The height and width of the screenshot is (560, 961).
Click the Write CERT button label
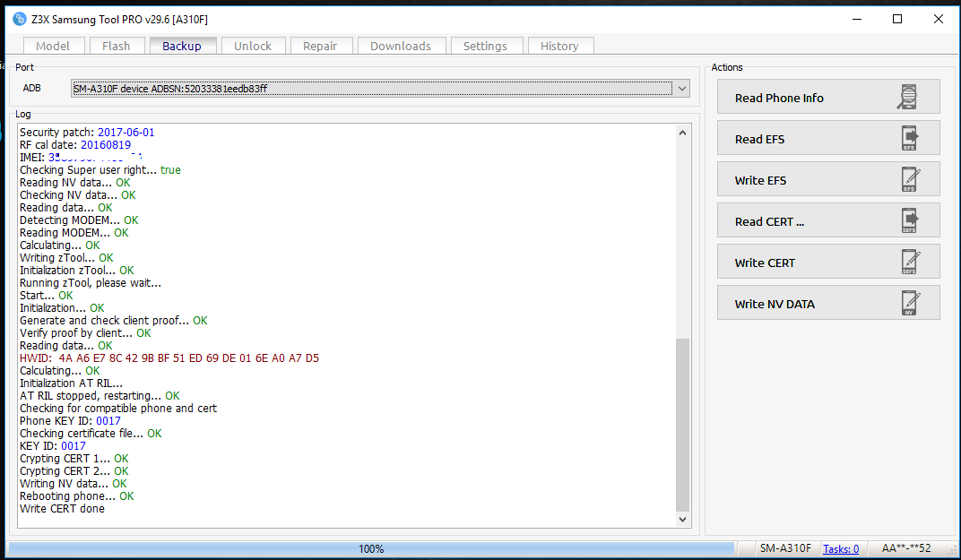tap(765, 263)
